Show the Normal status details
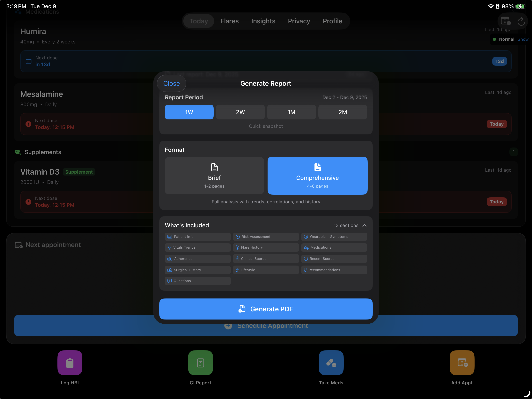Viewport: 532px width, 399px height. [x=523, y=39]
